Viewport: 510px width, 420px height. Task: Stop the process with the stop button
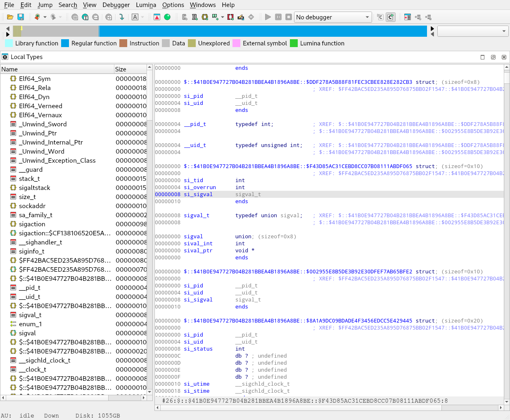(289, 17)
